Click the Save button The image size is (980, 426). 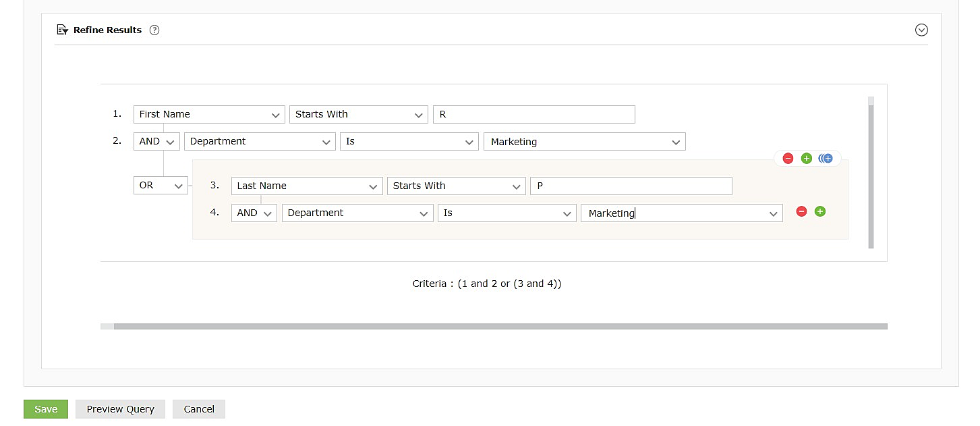pos(46,409)
